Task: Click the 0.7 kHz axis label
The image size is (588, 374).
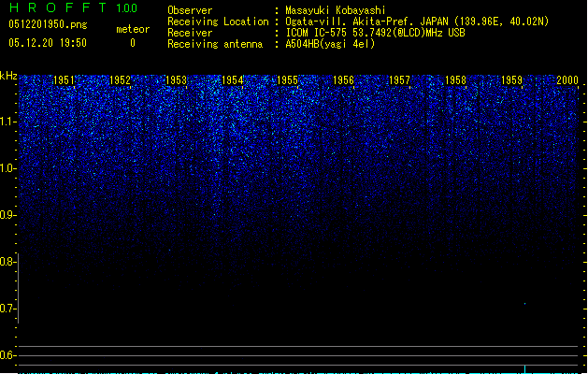Action: [7, 309]
